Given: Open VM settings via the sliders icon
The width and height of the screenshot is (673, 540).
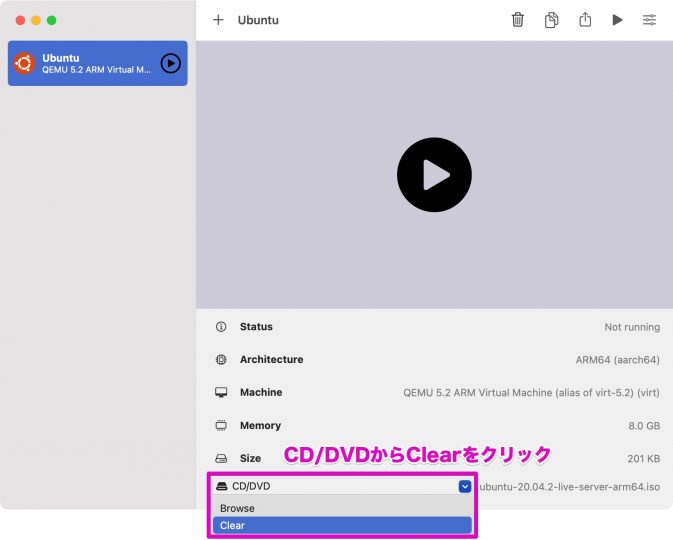Looking at the screenshot, I should point(649,20).
